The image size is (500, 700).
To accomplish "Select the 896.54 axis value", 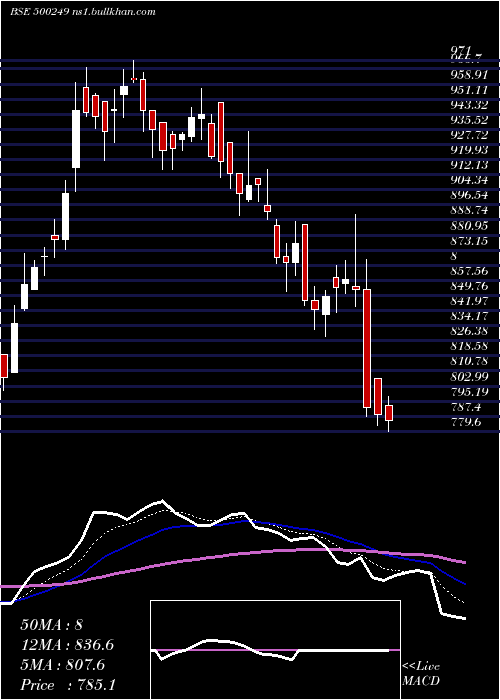I will click(x=469, y=195).
